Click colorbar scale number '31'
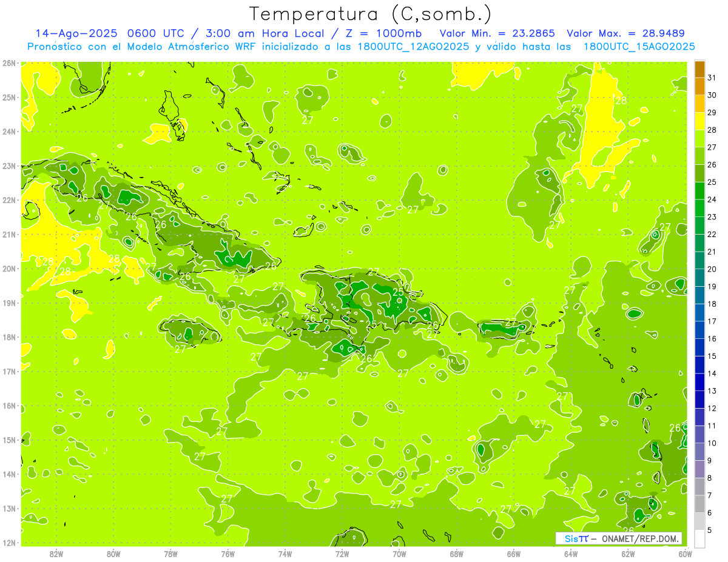 712,78
